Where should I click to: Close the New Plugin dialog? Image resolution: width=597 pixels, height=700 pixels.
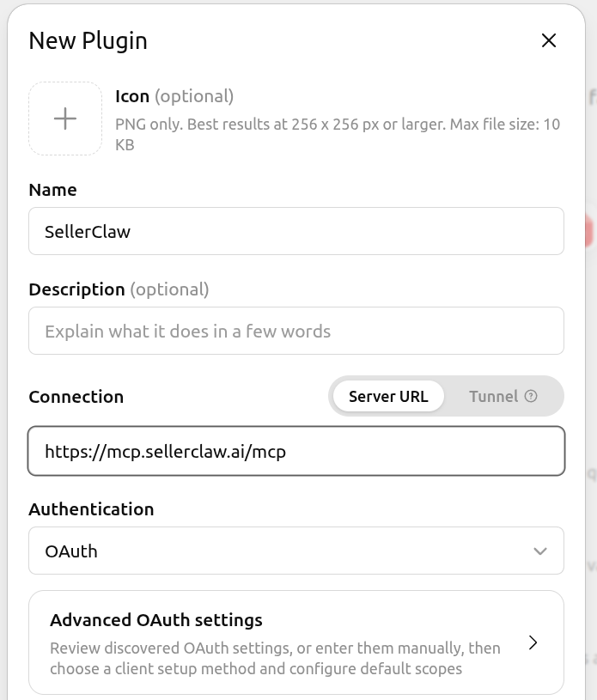click(x=548, y=40)
